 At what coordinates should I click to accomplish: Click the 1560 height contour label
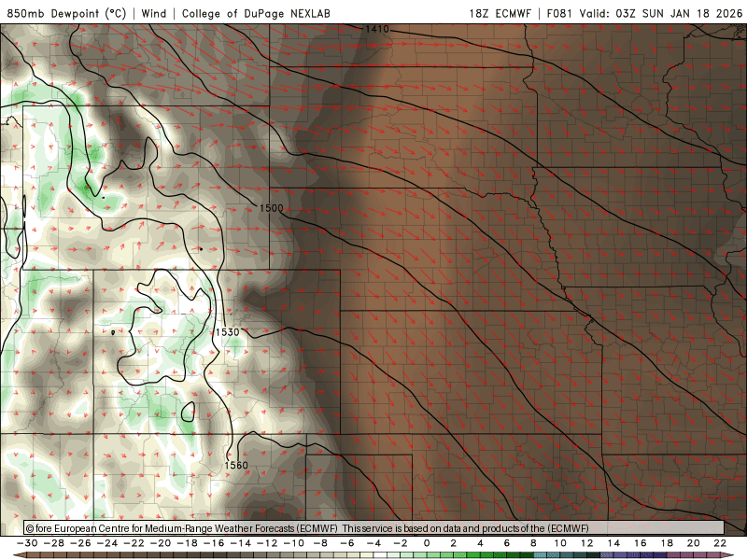point(236,465)
